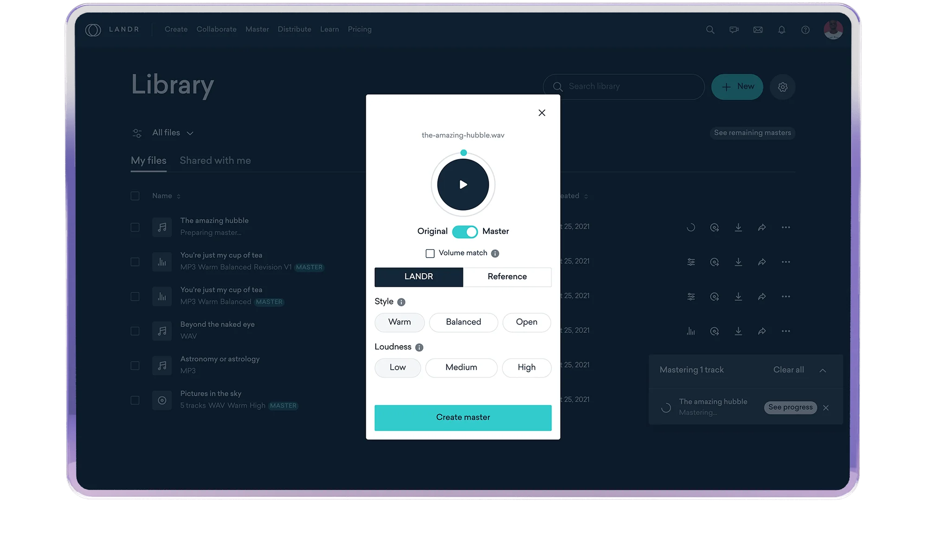The image size is (928, 560).
Task: Click the info icon next to Loudness
Action: 419,348
